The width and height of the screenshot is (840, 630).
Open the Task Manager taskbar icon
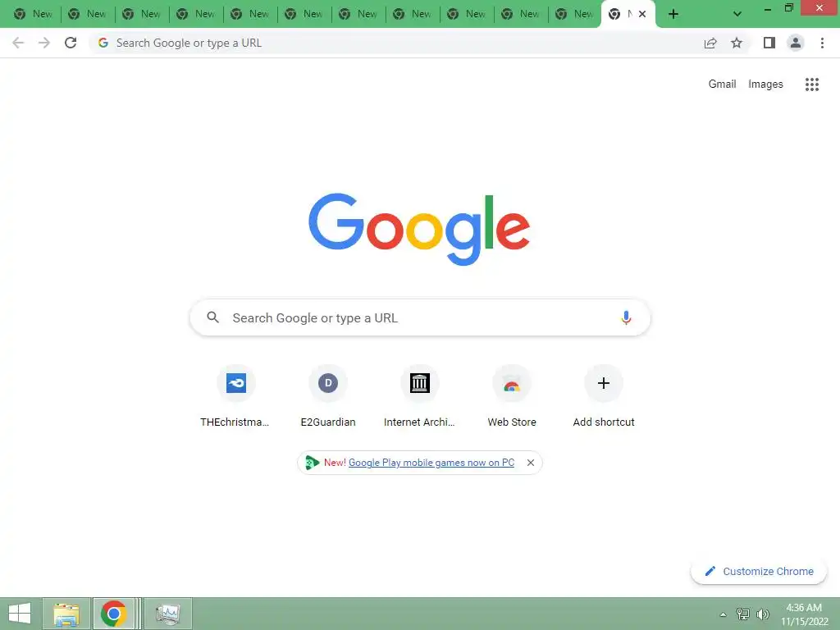click(x=167, y=614)
